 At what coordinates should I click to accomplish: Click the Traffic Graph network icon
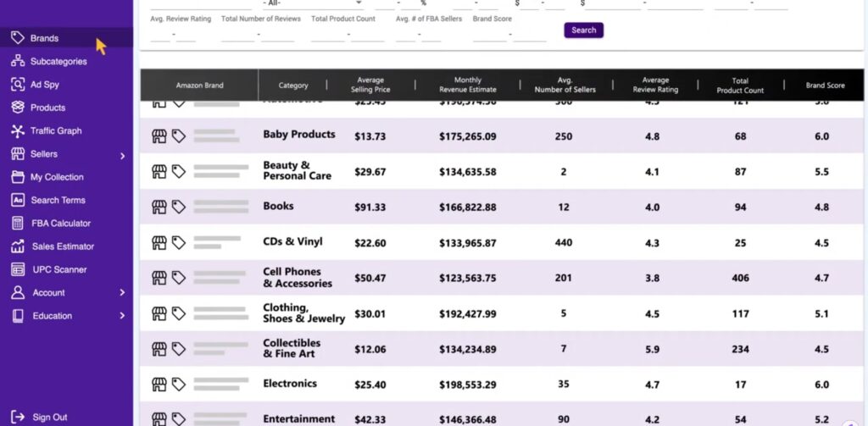coord(18,130)
